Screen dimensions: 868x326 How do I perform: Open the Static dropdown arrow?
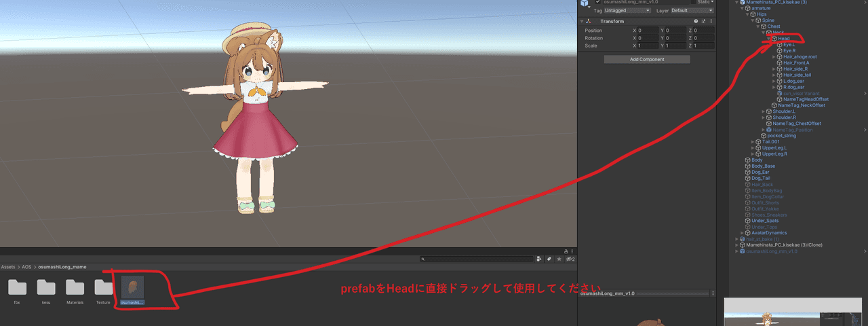pyautogui.click(x=711, y=2)
